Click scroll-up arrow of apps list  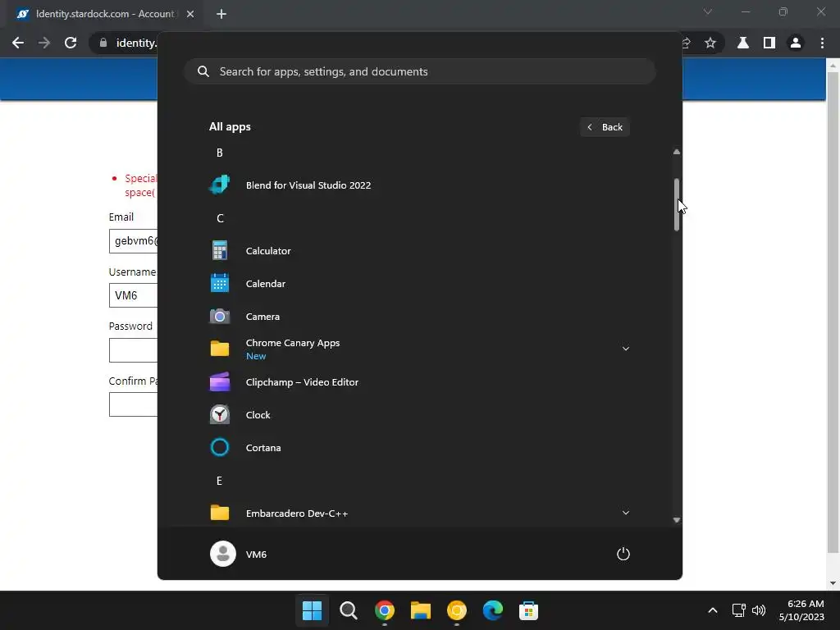point(677,152)
